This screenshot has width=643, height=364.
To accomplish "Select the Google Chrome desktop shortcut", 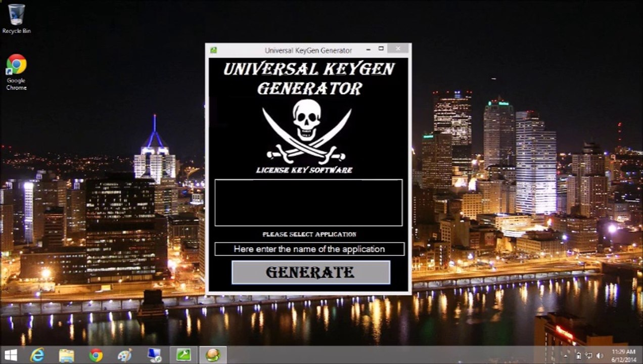I will coord(16,72).
